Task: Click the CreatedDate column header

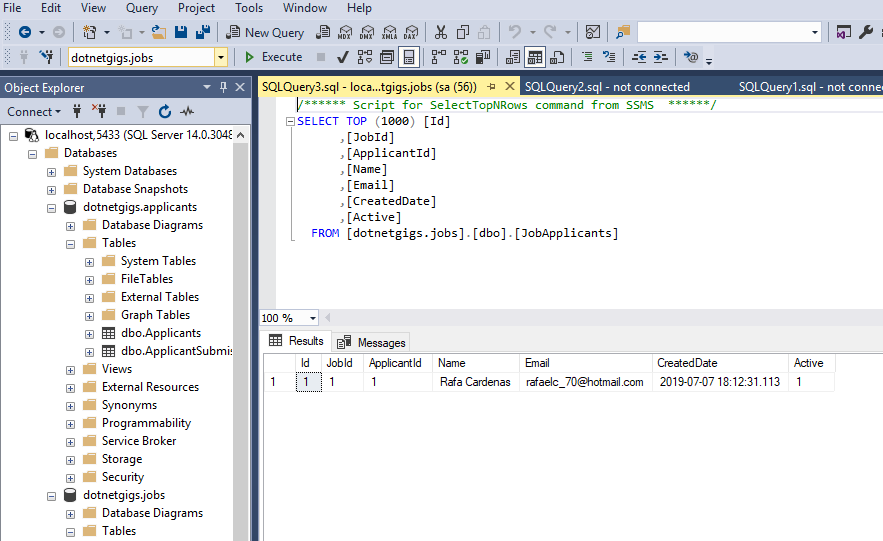Action: pos(720,363)
